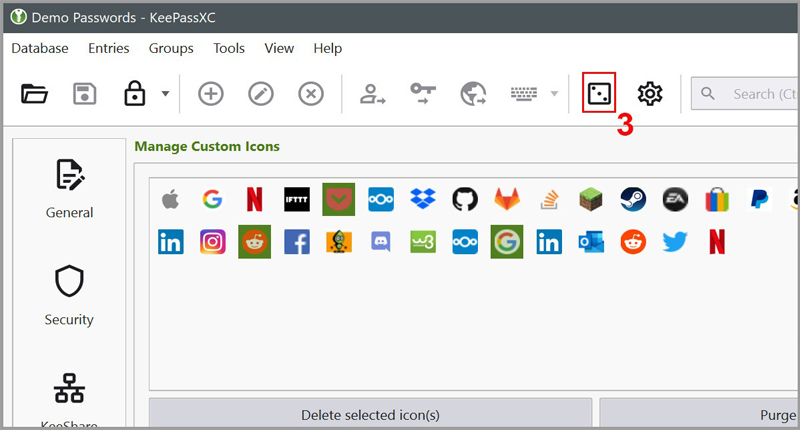
Task: Click the Delete selected icon(s) button
Action: 370,415
